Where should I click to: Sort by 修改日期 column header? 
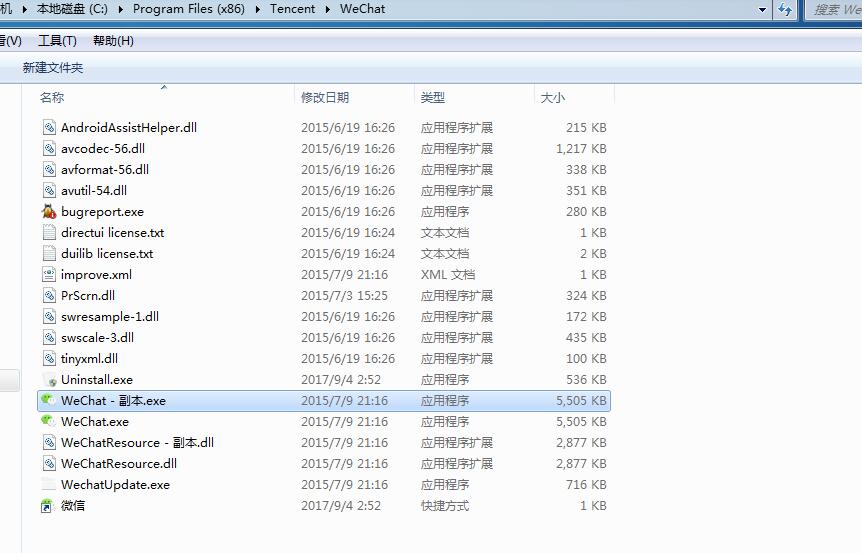coord(354,97)
